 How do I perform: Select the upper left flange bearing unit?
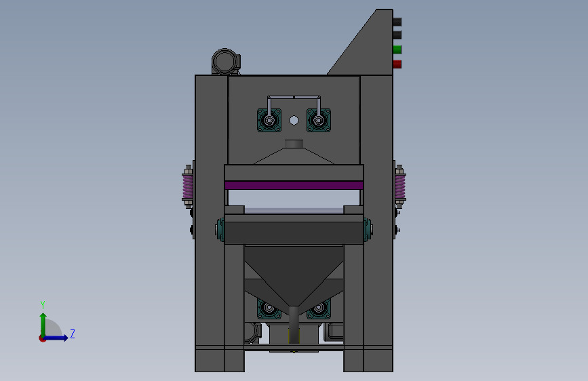click(x=269, y=121)
